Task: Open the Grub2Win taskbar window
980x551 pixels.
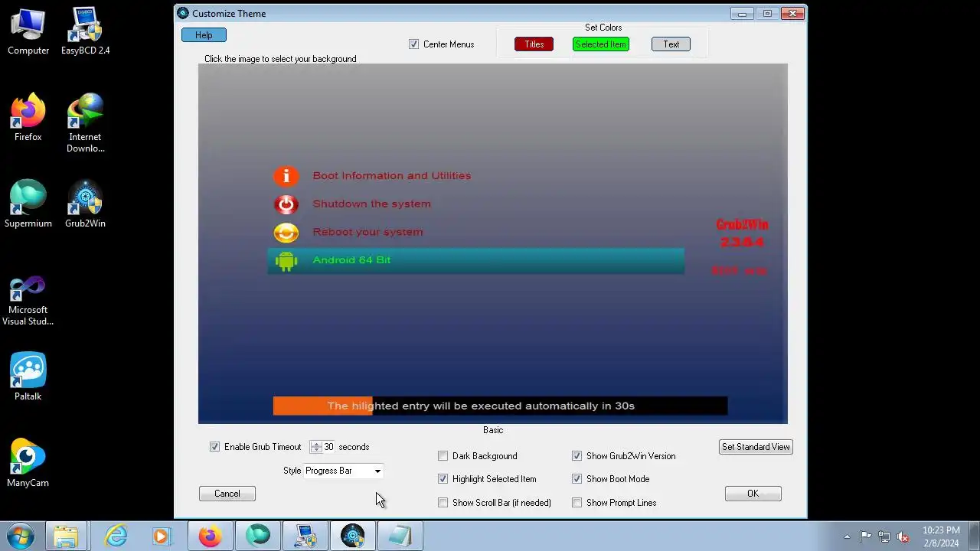Action: click(x=353, y=536)
